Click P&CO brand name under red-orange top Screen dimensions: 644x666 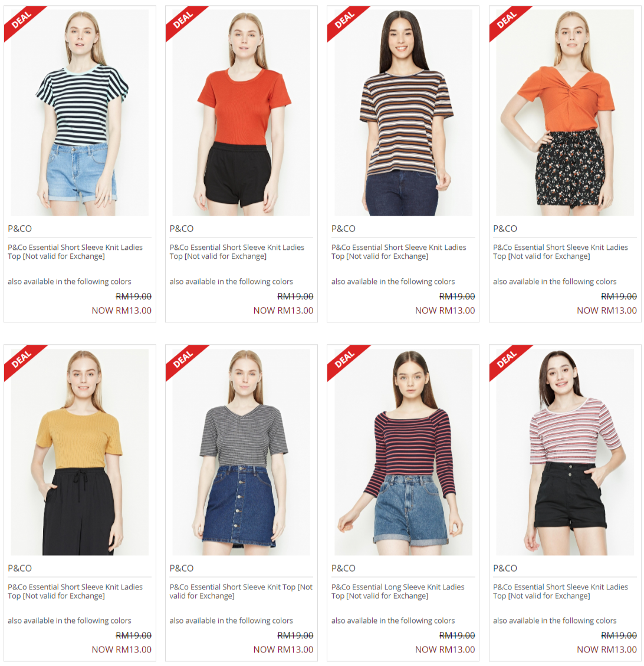(x=182, y=229)
